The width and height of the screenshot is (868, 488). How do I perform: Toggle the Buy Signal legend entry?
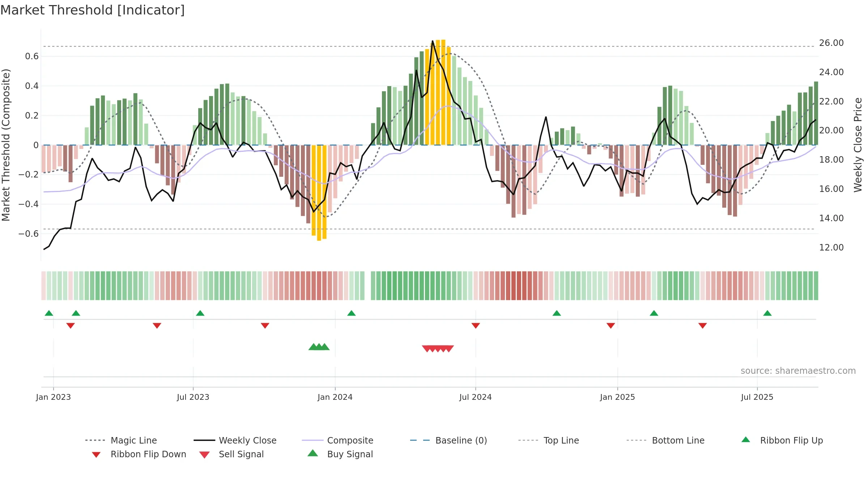click(x=340, y=454)
